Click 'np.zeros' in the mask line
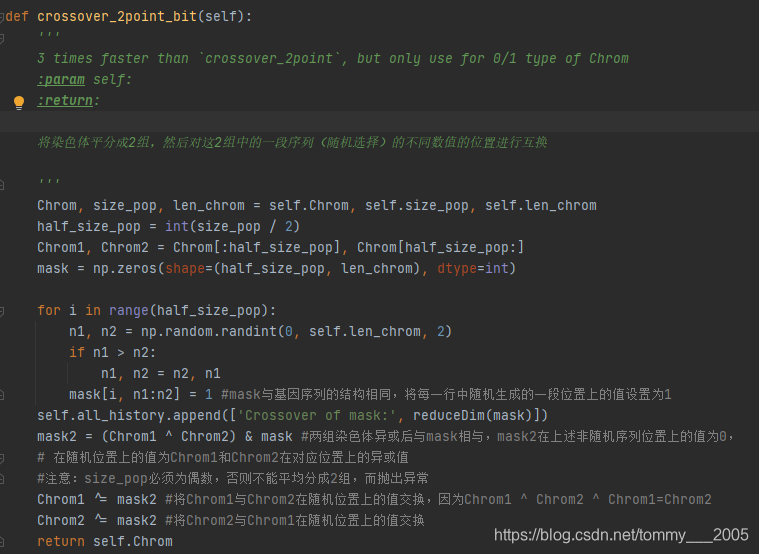The width and height of the screenshot is (759, 554). coord(125,268)
